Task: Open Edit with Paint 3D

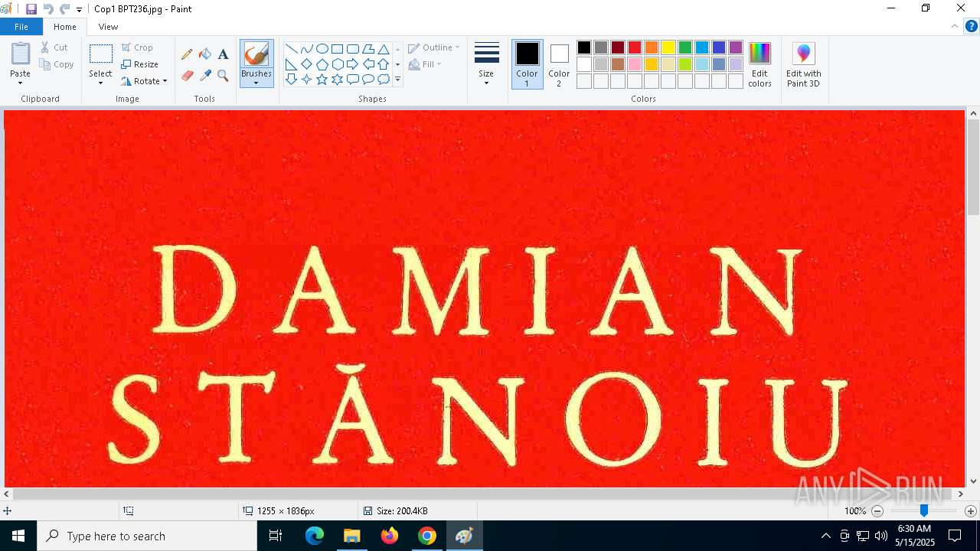Action: (x=803, y=65)
